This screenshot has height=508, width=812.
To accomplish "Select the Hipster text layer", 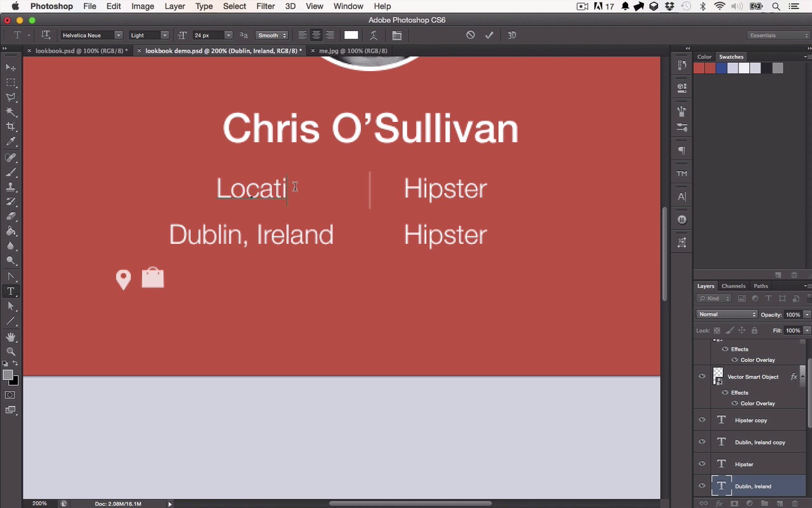I will tap(752, 464).
